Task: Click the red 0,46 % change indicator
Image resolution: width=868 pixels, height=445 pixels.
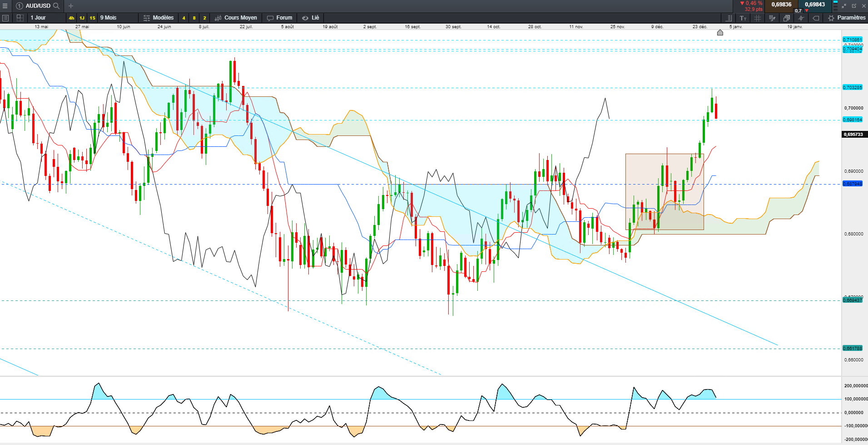Action: coord(751,3)
